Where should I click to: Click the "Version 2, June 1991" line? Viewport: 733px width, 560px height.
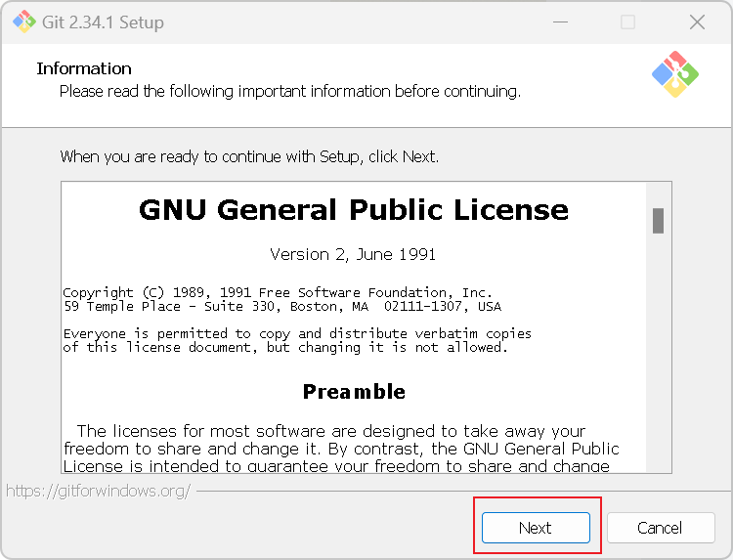tap(353, 254)
